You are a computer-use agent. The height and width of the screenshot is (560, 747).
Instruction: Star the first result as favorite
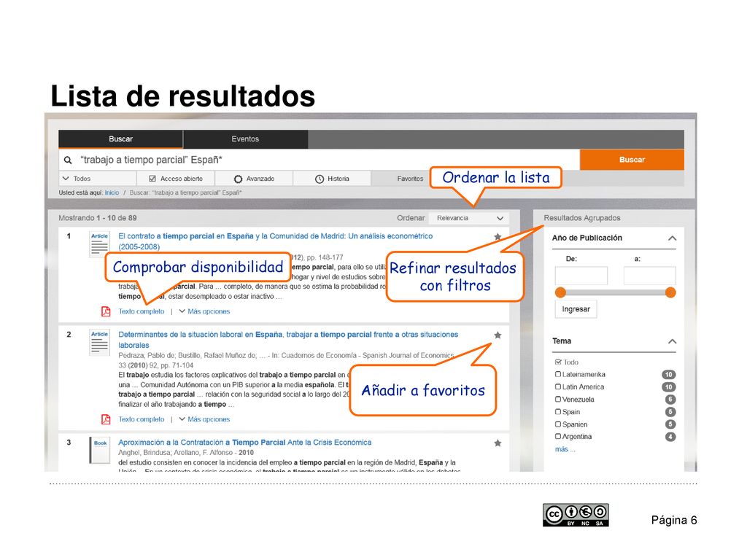coord(498,237)
